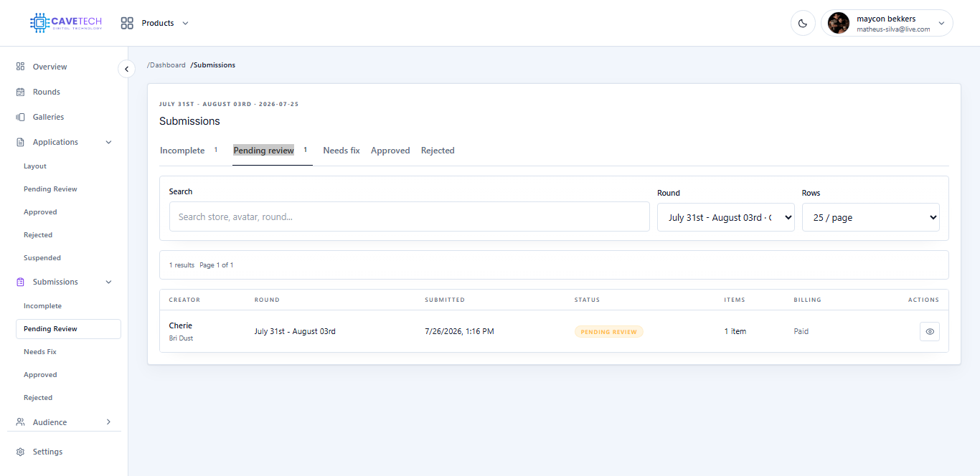Screen dimensions: 980x476
Task: Click the creator name Cherie
Action: tap(181, 325)
